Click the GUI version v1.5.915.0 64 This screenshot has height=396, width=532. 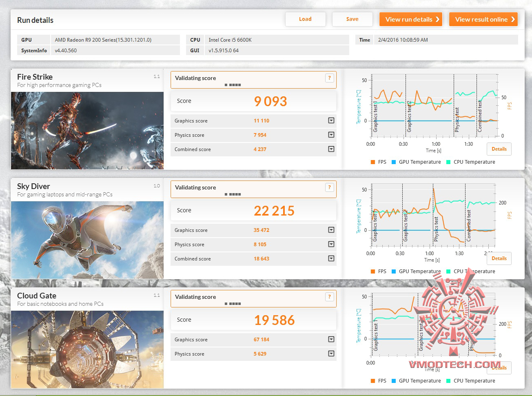tap(224, 51)
